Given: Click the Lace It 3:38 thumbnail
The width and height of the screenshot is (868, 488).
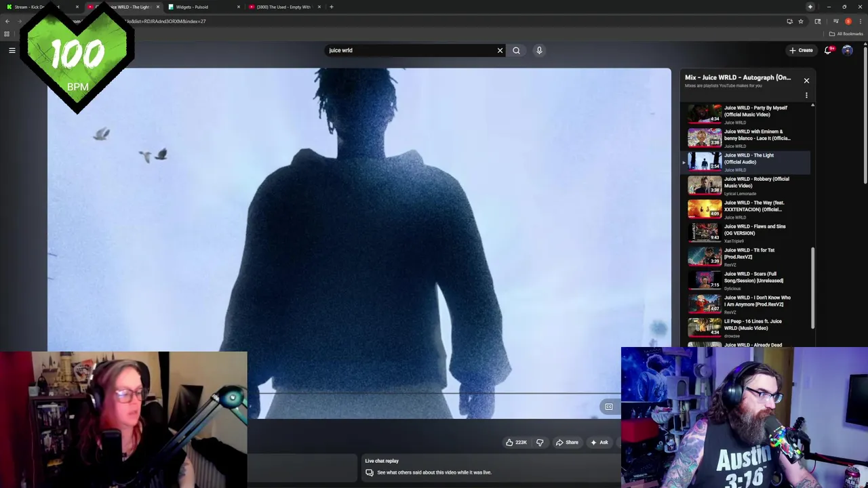Looking at the screenshot, I should (705, 138).
